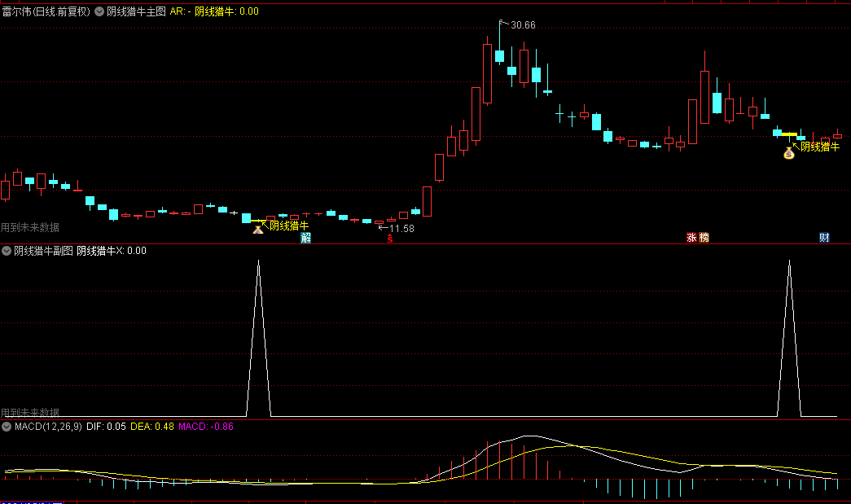Click the 解 info icon below the chart
The width and height of the screenshot is (851, 504).
click(306, 238)
